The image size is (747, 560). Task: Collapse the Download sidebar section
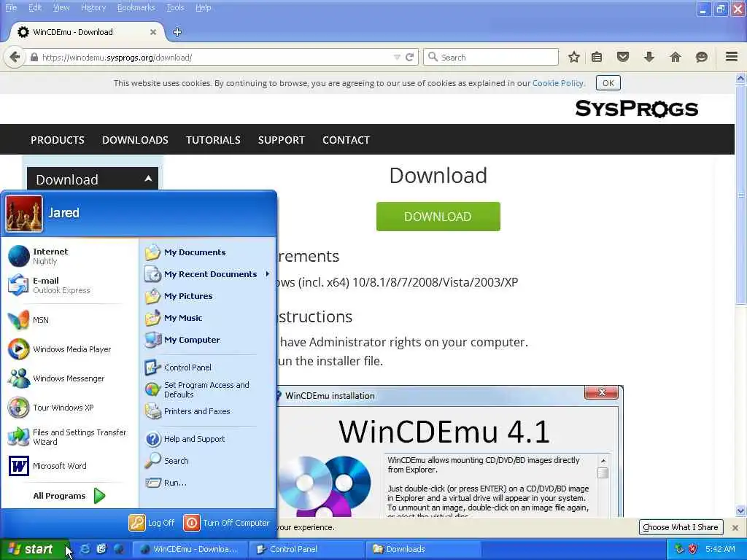pyautogui.click(x=148, y=179)
